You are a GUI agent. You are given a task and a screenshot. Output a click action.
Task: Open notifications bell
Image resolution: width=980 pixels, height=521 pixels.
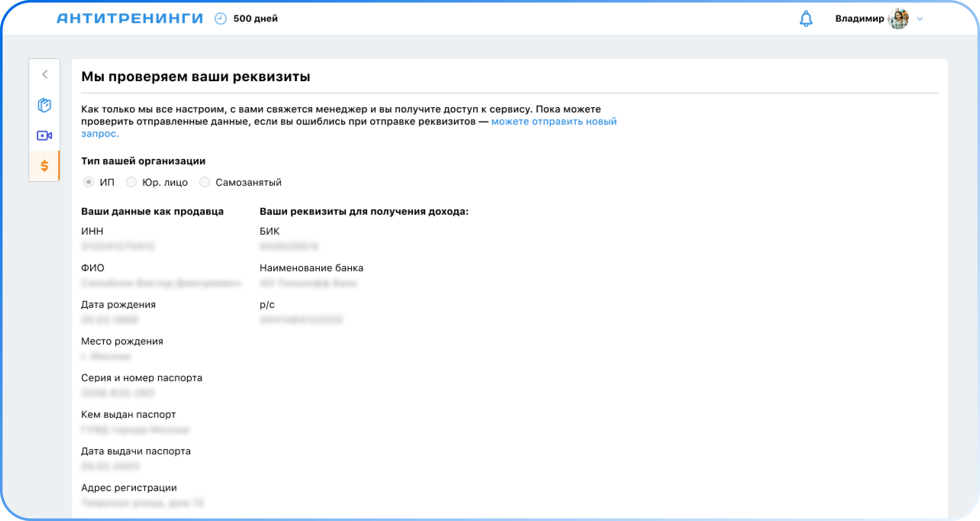[806, 19]
